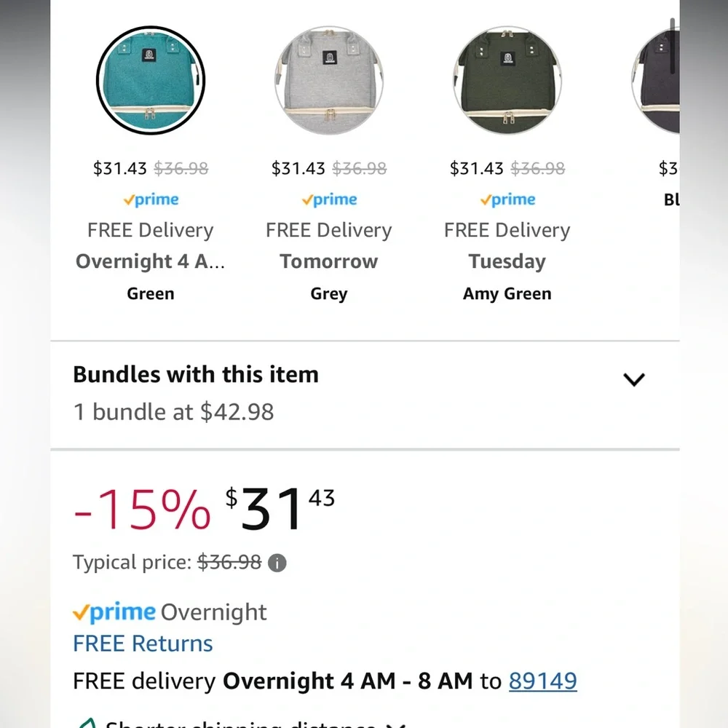728x728 pixels.
Task: Pick the Amy Green backpack variant
Action: (507, 80)
